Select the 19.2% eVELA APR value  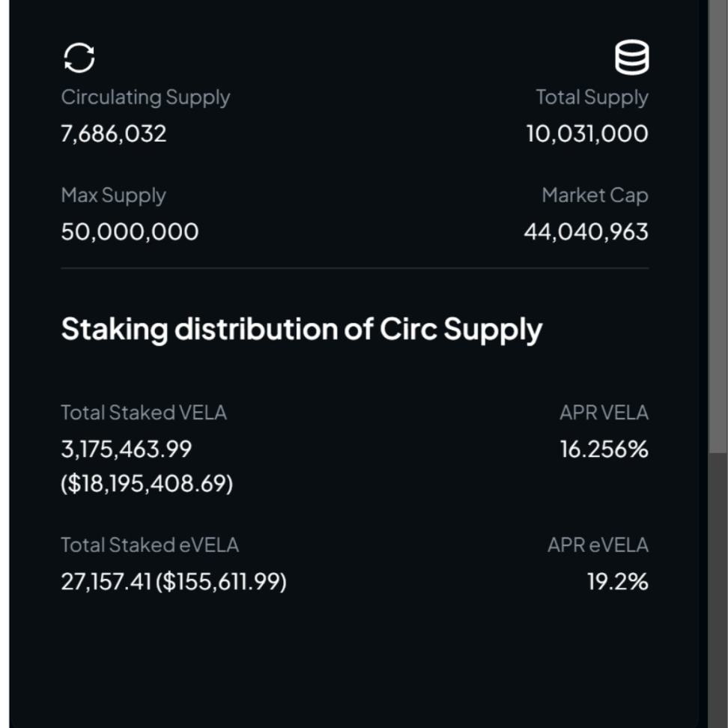click(x=617, y=582)
